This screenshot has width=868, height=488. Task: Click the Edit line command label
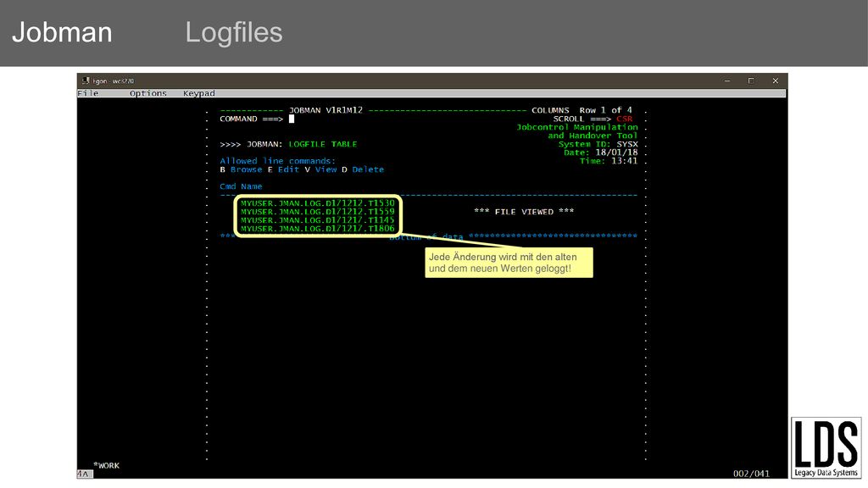click(x=288, y=169)
